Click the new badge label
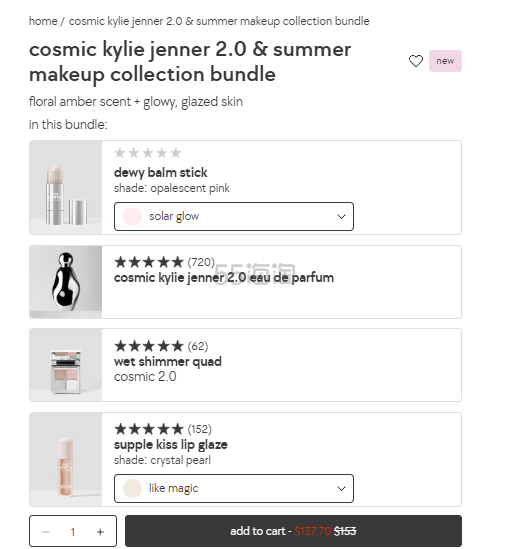 [445, 61]
